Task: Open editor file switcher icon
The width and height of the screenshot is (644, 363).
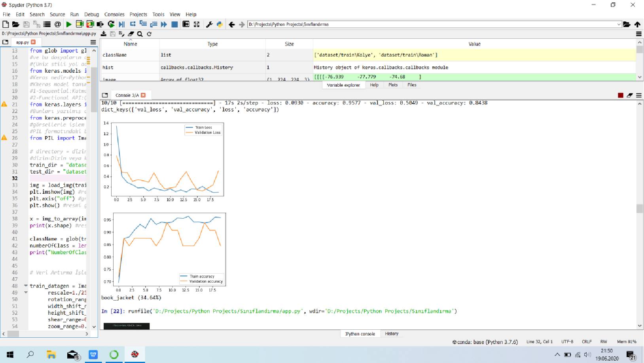Action: click(x=5, y=42)
